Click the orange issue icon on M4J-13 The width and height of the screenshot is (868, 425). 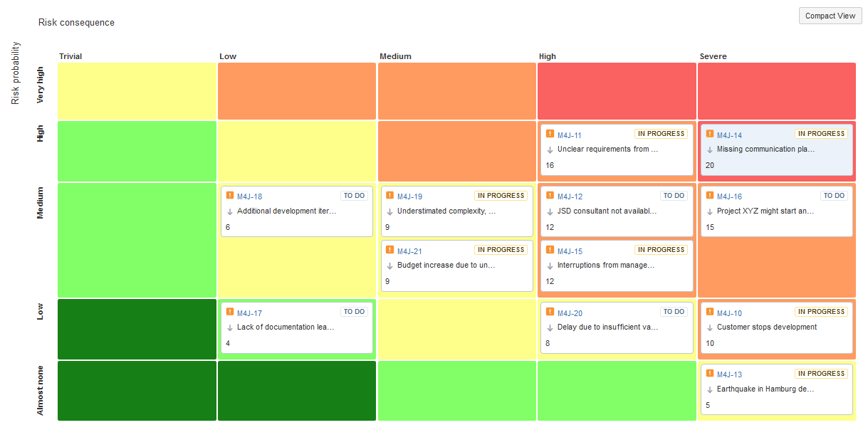click(710, 374)
